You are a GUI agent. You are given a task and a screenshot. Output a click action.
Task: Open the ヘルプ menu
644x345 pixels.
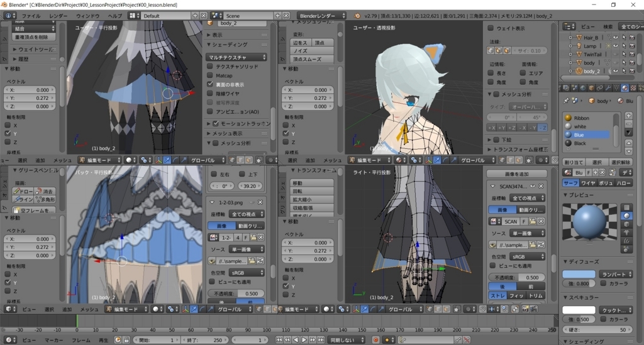[x=114, y=16]
